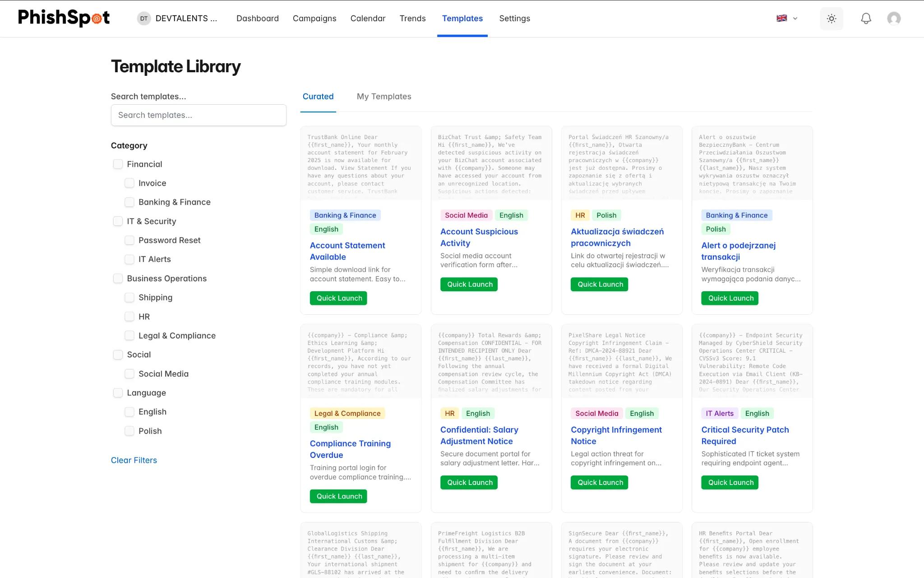Image resolution: width=924 pixels, height=578 pixels.
Task: Check the Polish language filter checkbox
Action: coord(129,431)
